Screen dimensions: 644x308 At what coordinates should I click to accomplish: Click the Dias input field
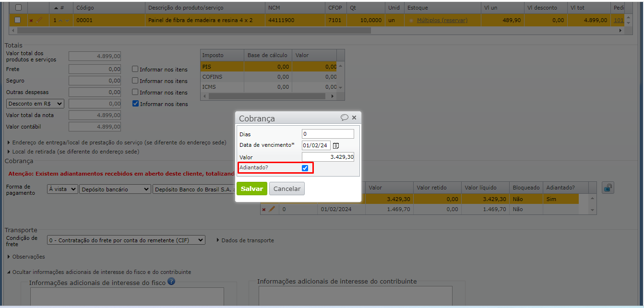[328, 134]
